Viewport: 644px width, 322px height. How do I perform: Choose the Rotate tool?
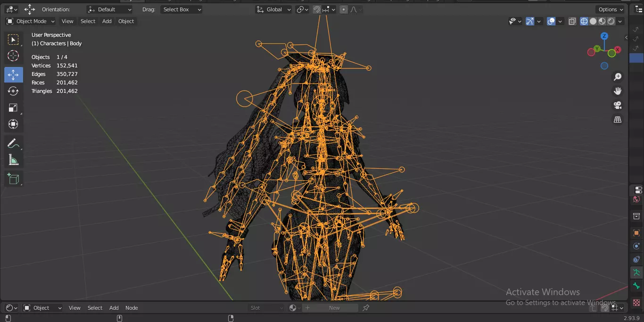point(14,91)
